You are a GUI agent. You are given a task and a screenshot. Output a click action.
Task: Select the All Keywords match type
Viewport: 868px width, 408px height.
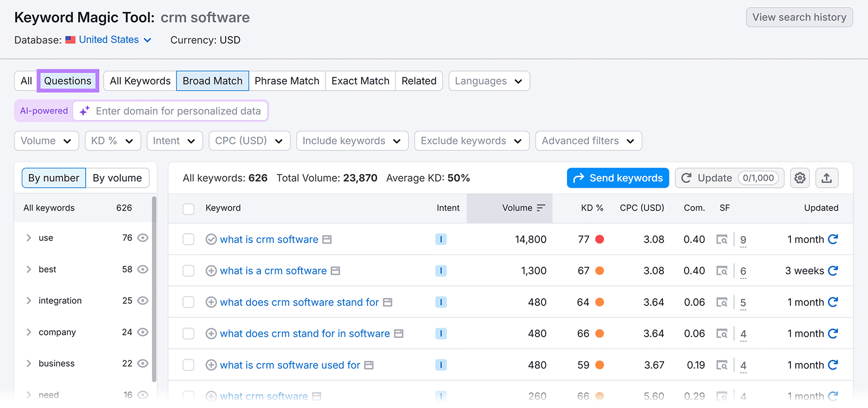(x=140, y=81)
